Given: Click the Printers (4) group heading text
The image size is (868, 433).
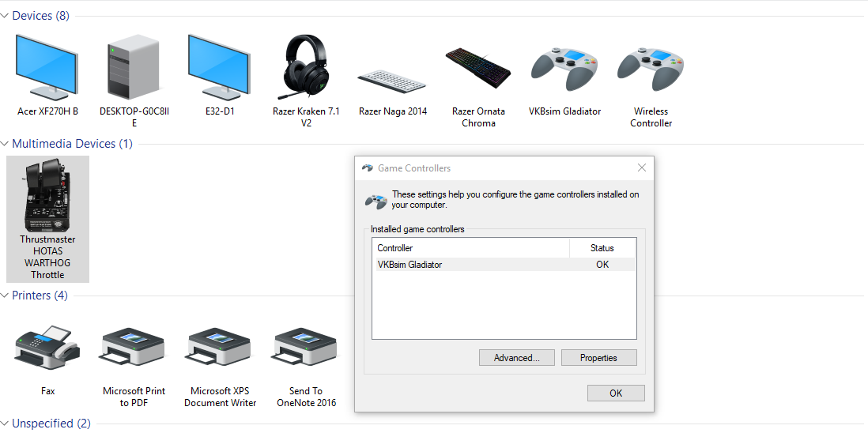Looking at the screenshot, I should [40, 296].
